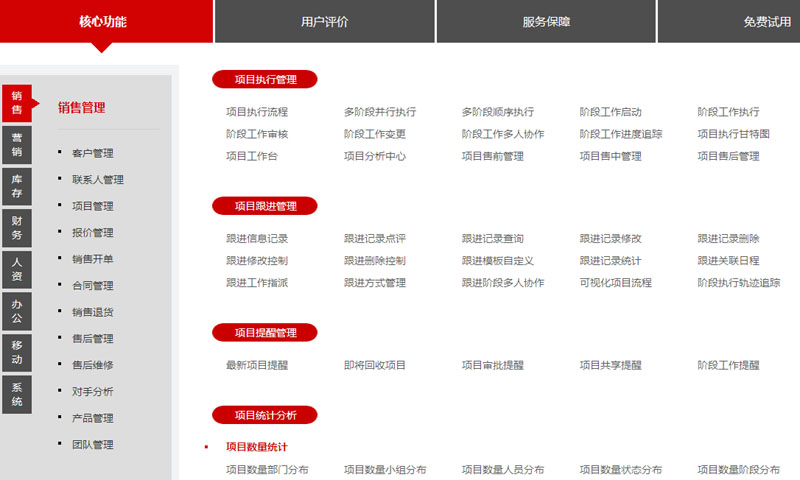This screenshot has width=800, height=480.
Task: Select the 项目数量统计 heading
Action: (256, 447)
